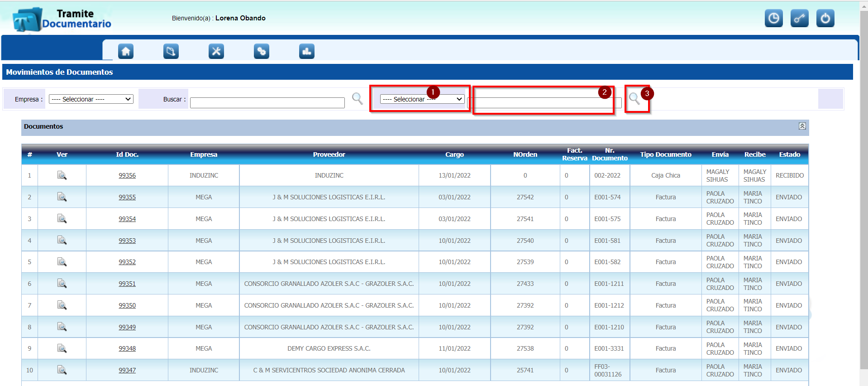Click the Tipo Documento column header
The height and width of the screenshot is (386, 868).
point(666,154)
